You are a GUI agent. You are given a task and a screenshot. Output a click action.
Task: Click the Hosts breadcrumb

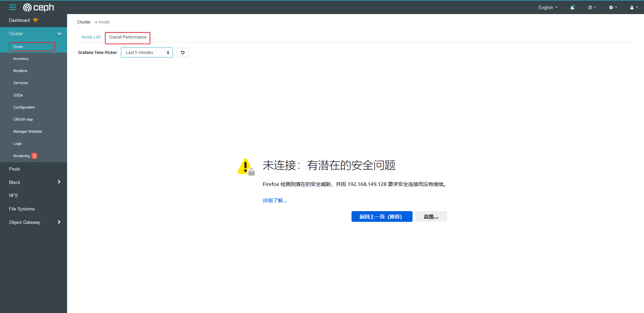point(104,22)
